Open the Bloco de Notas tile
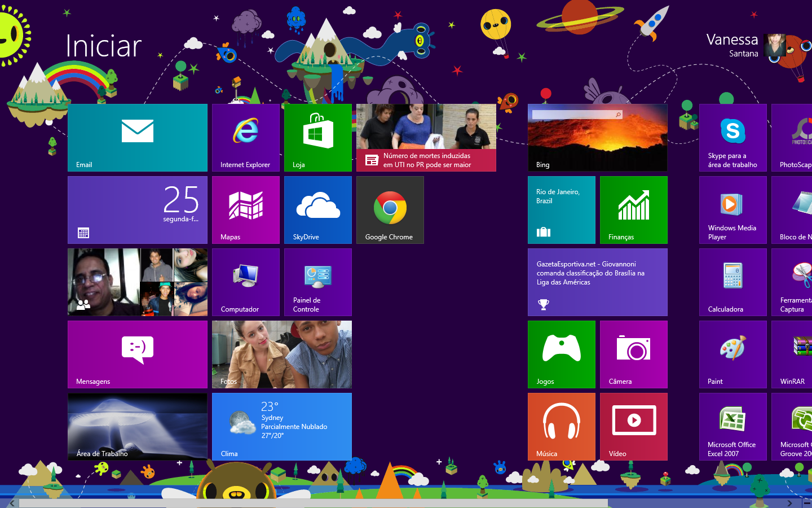Screen dimensions: 812x508 (792, 210)
